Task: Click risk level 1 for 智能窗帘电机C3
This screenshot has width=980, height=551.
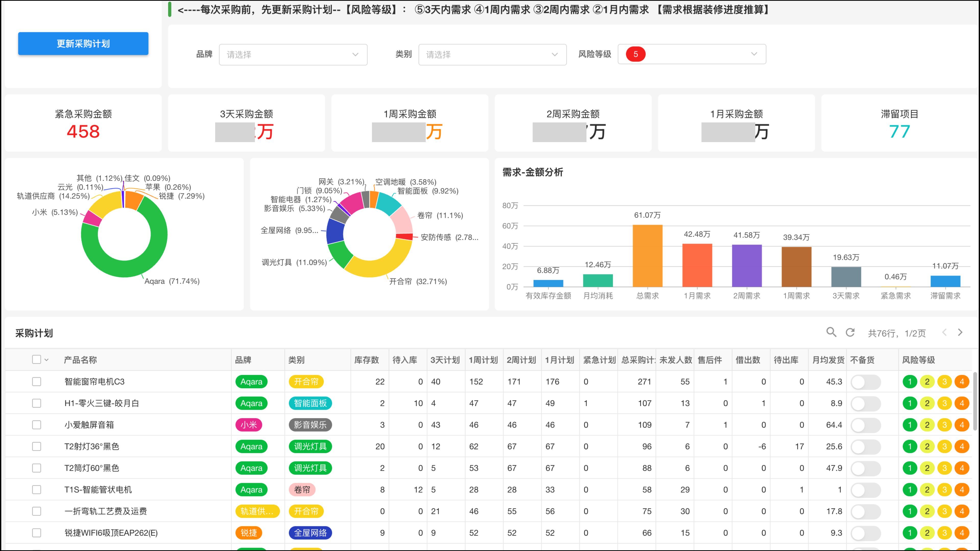Action: click(x=910, y=382)
